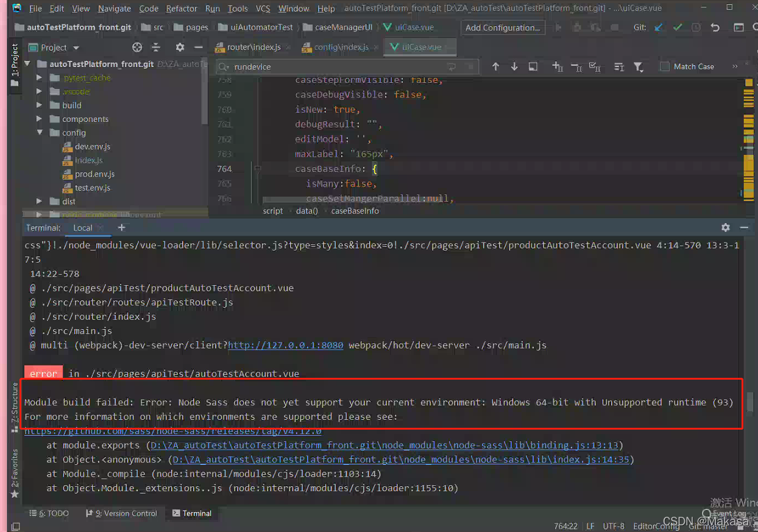Click UTF-8 encoding in status bar
This screenshot has width=758, height=532.
click(614, 526)
